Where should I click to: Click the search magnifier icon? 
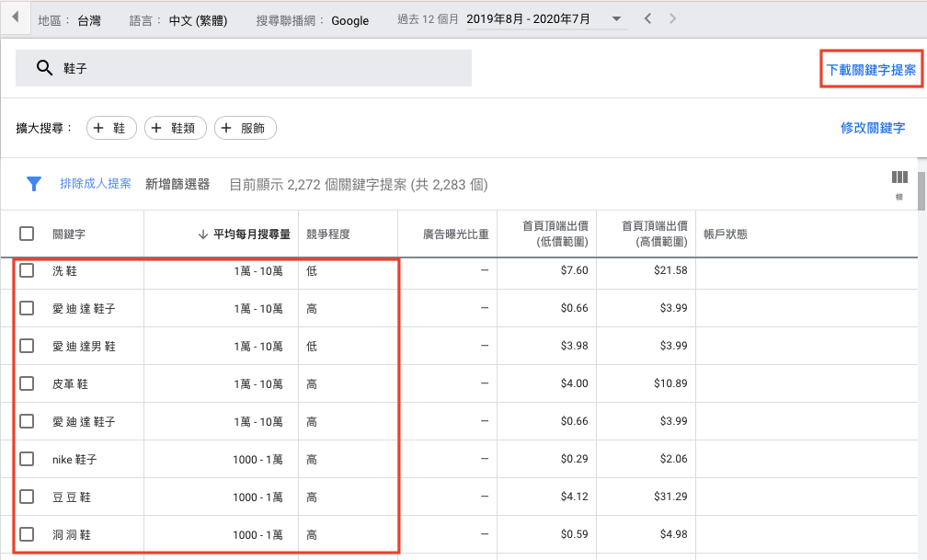tap(43, 68)
